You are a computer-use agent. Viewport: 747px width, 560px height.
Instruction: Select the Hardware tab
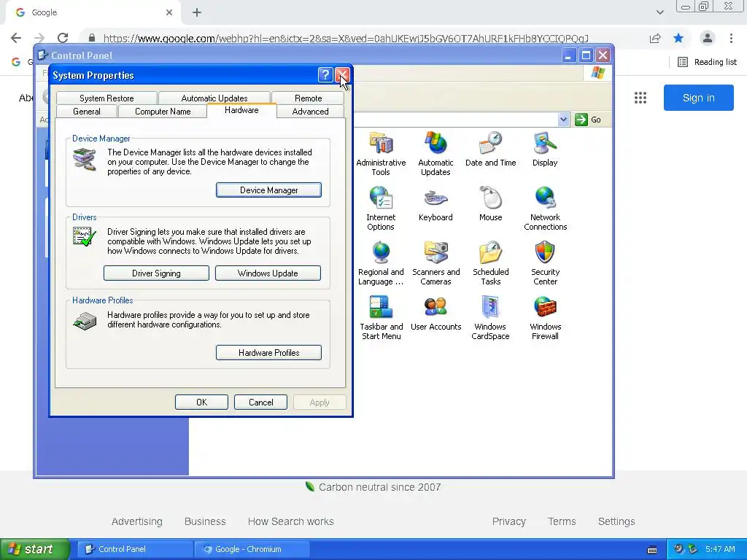pyautogui.click(x=241, y=110)
